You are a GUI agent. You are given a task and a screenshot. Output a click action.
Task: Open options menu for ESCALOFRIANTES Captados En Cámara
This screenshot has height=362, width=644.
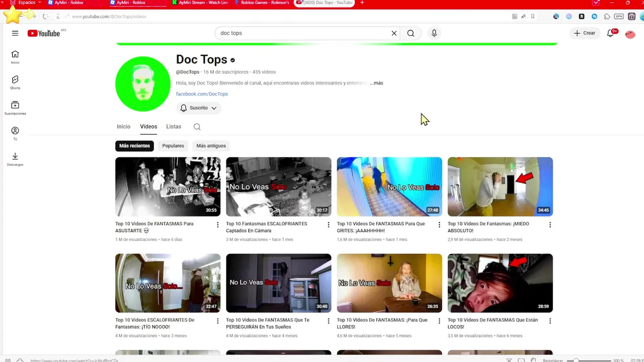pyautogui.click(x=328, y=225)
